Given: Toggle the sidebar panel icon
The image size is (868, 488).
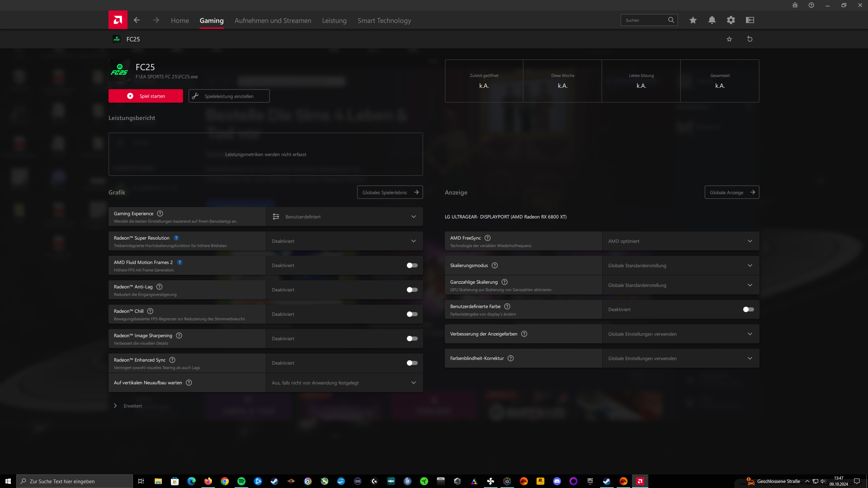Looking at the screenshot, I should 750,20.
